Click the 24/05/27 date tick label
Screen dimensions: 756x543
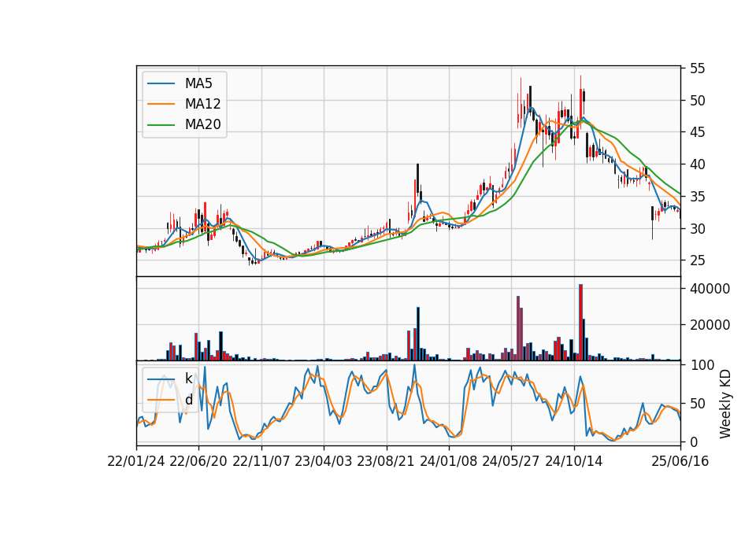coord(511,461)
